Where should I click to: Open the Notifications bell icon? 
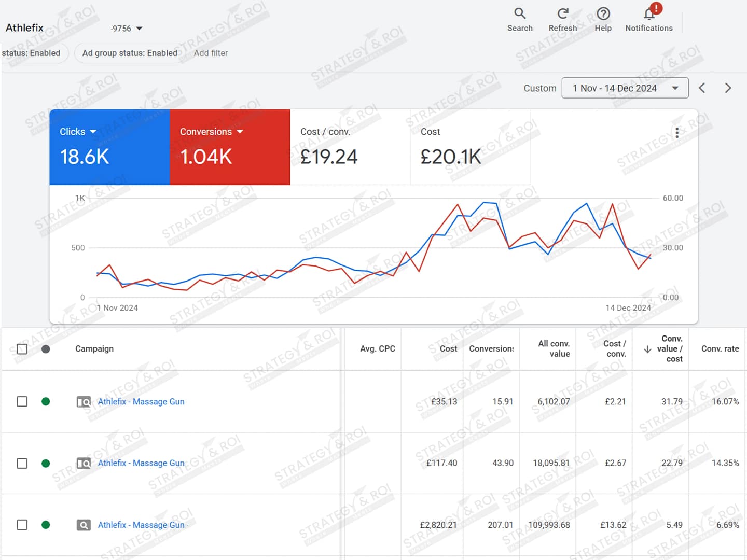[649, 14]
